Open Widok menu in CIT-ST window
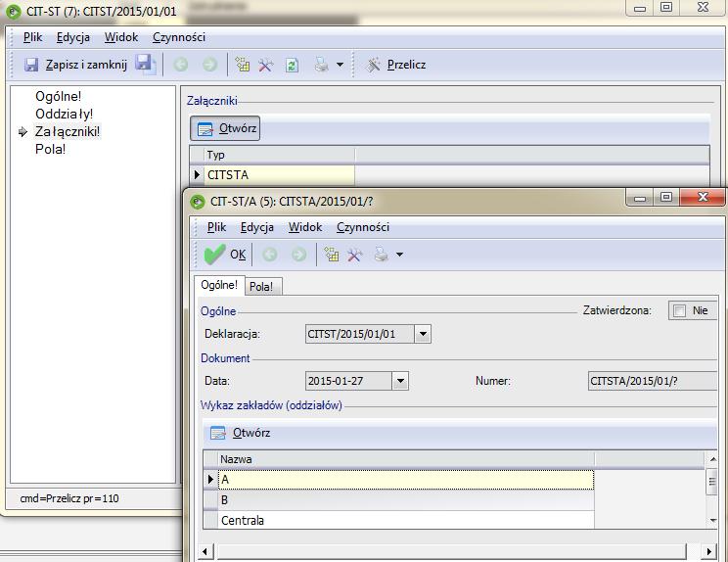Screen dimensions: 728x562 pyautogui.click(x=121, y=37)
